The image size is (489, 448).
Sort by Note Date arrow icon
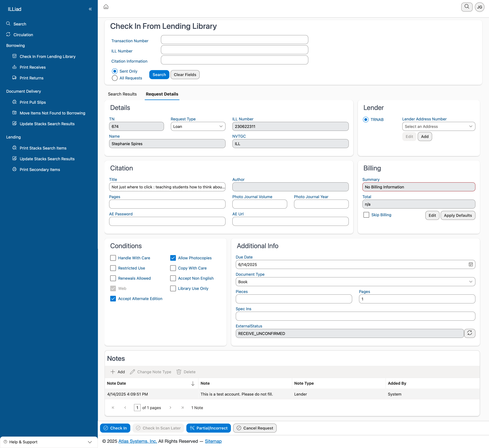click(193, 383)
